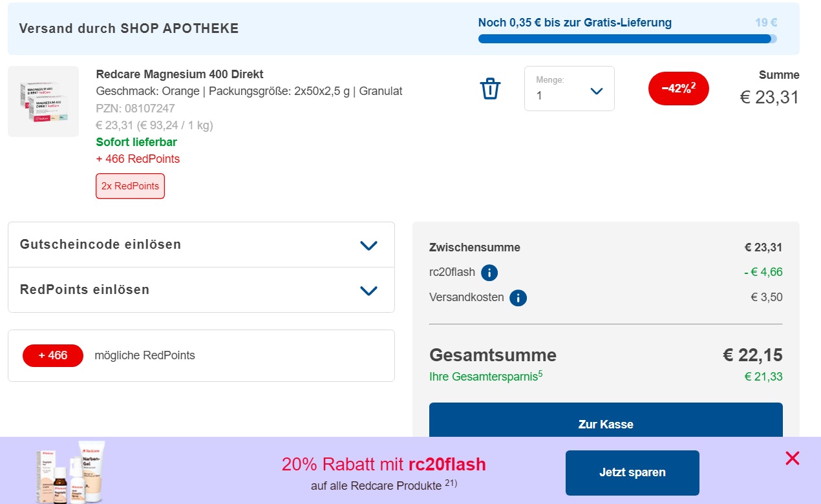
Task: Click the '20% Rabatt mit rc20flash' headline
Action: click(x=383, y=465)
